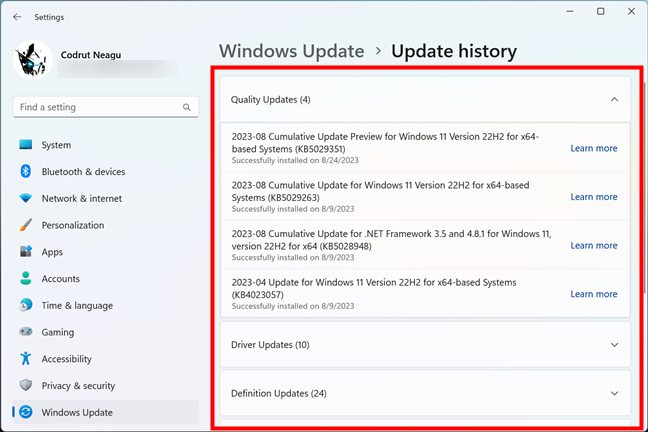Screen dimensions: 648x432
Task: Focus the Find a setting search box
Action: point(106,107)
